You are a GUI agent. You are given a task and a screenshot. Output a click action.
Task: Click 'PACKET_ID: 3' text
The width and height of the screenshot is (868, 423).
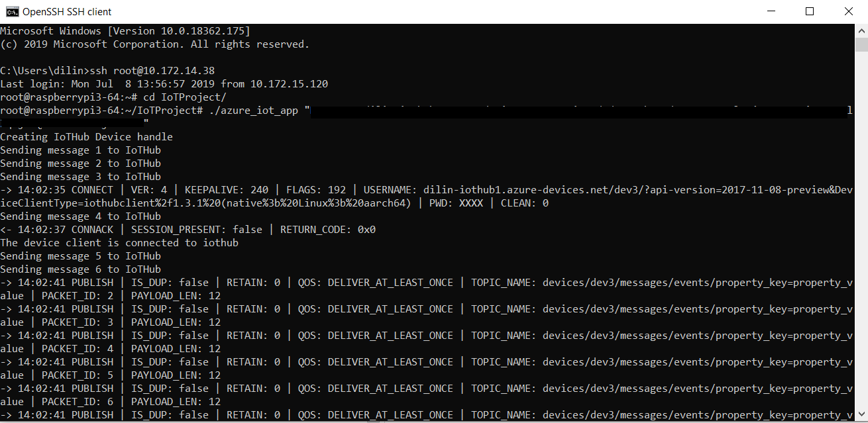pos(78,322)
